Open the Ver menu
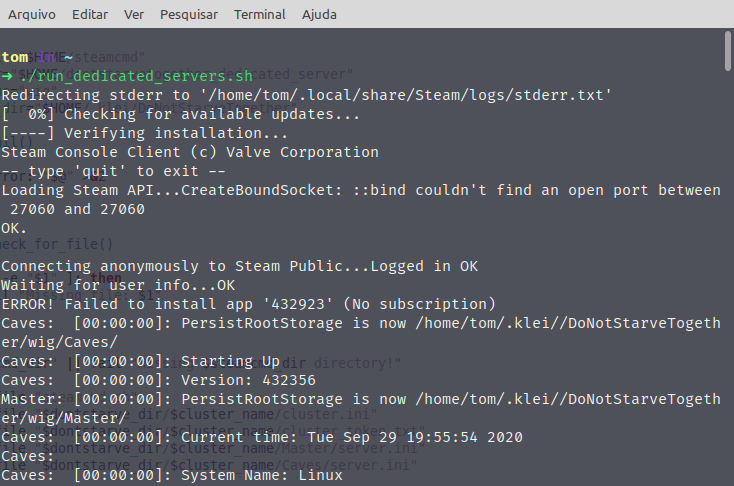Screen dimensions: 734x486 (x=134, y=15)
